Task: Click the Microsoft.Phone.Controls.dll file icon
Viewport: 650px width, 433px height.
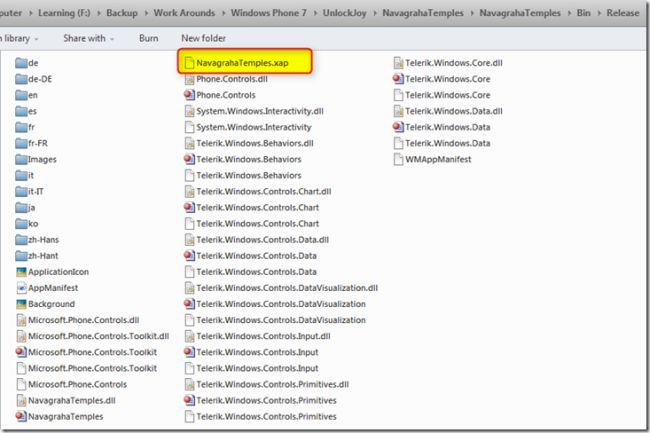Action: pyautogui.click(x=21, y=320)
